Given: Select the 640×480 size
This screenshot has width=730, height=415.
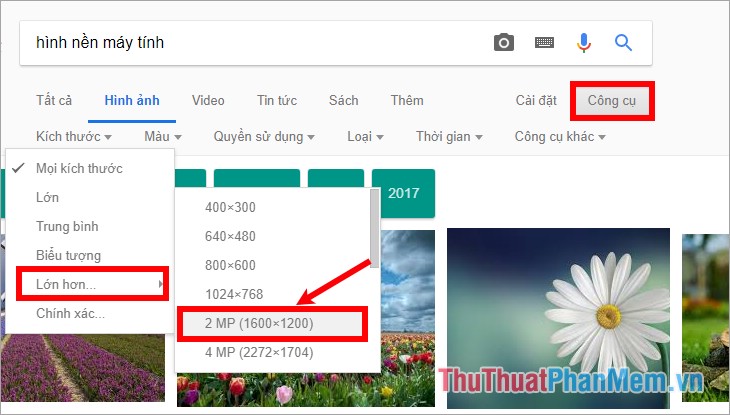Looking at the screenshot, I should tap(273, 236).
